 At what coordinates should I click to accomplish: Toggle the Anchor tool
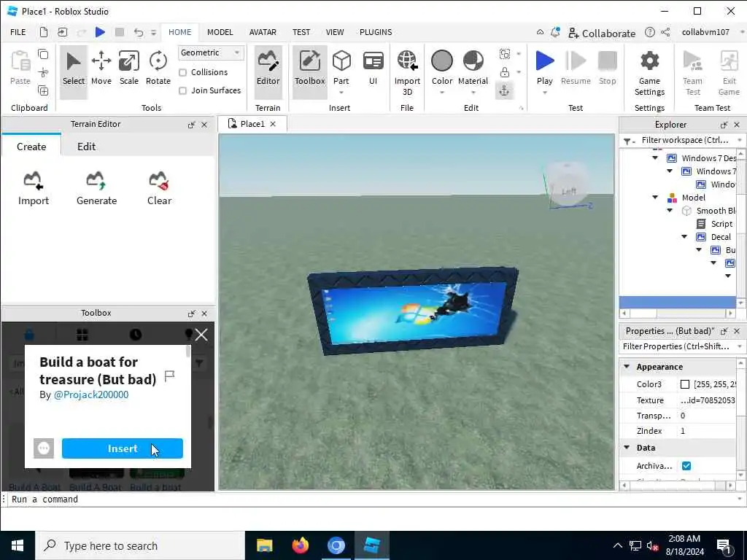point(505,90)
